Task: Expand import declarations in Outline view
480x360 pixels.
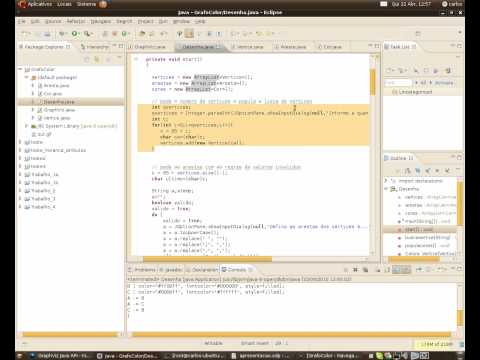Action: [386, 181]
